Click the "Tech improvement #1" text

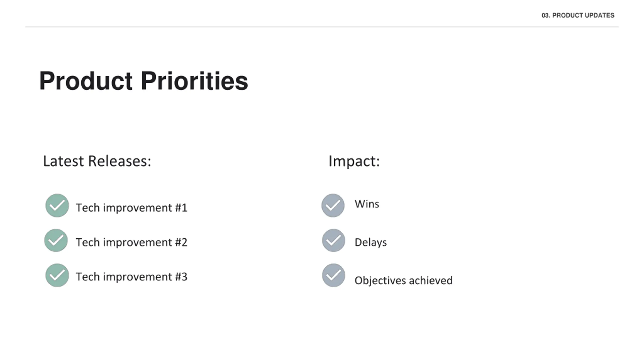click(x=132, y=208)
